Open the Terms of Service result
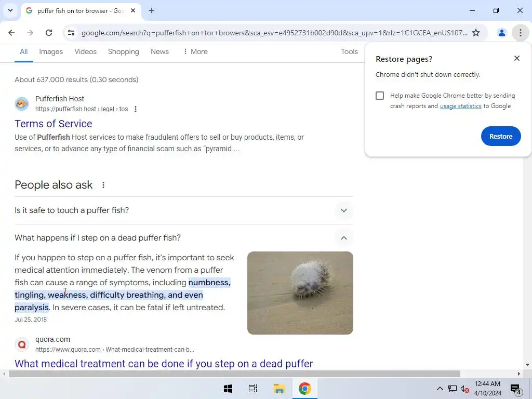 pos(54,124)
